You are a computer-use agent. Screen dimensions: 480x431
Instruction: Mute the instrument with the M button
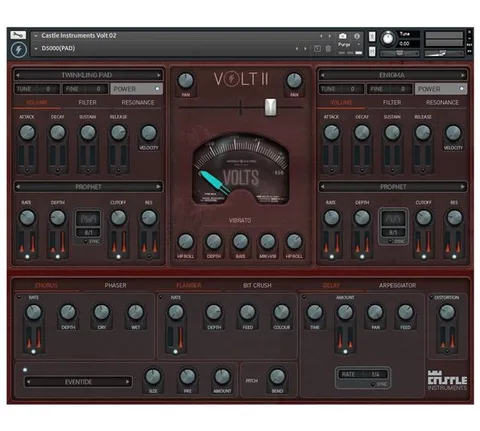[x=372, y=51]
